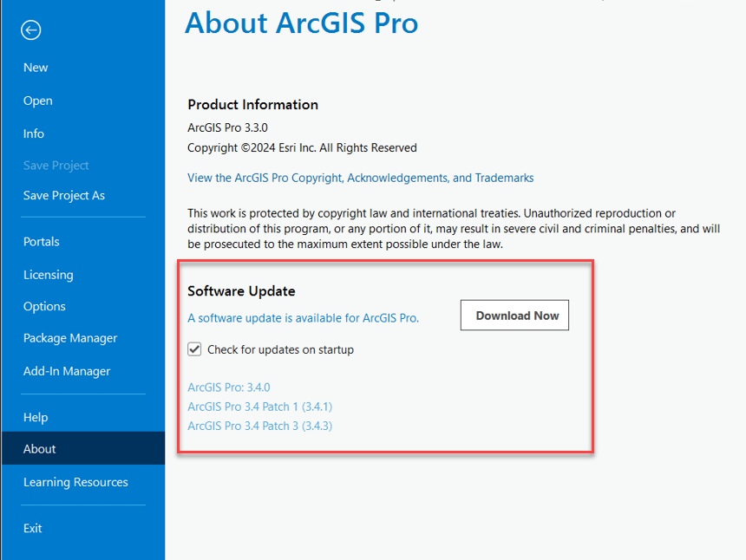Open the Portals page
Screen dimensions: 746x560
pyautogui.click(x=40, y=241)
